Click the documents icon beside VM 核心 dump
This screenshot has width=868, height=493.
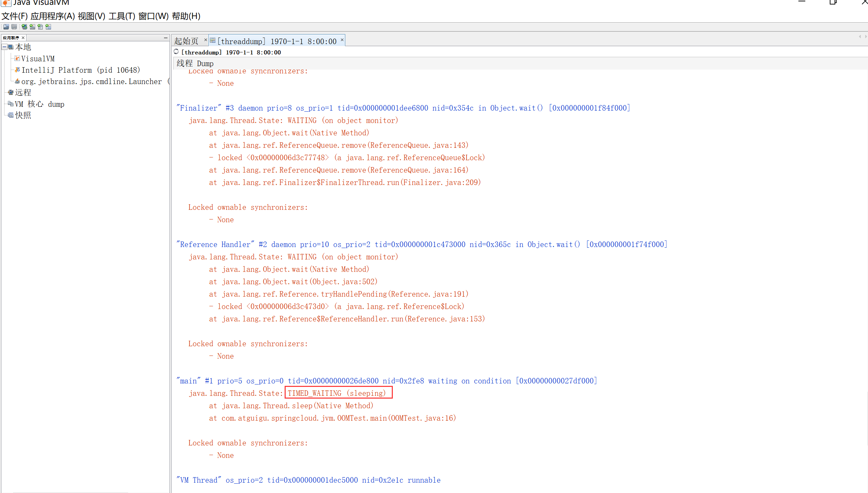(x=11, y=104)
